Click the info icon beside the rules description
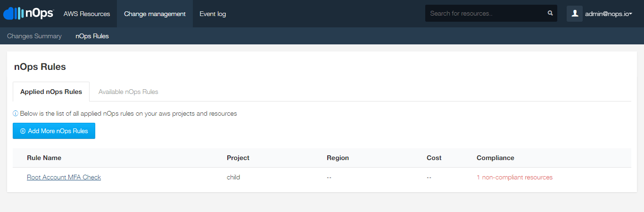The width and height of the screenshot is (644, 212). pos(16,114)
